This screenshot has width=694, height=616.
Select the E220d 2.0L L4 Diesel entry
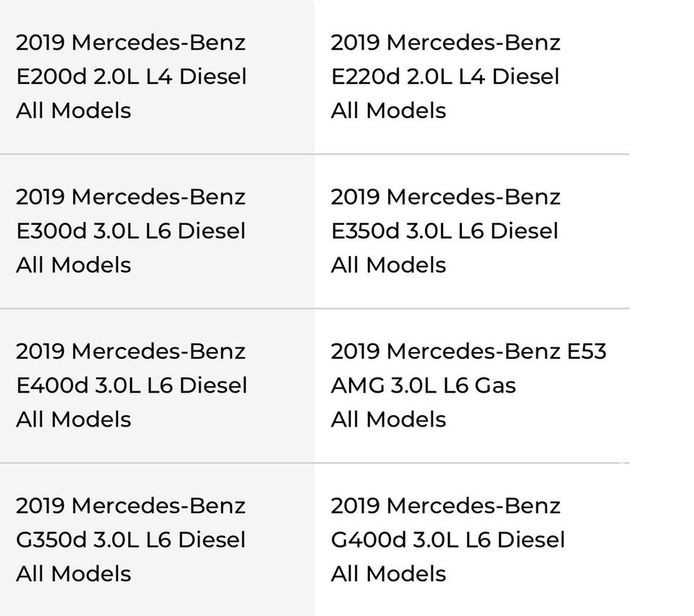pyautogui.click(x=445, y=76)
